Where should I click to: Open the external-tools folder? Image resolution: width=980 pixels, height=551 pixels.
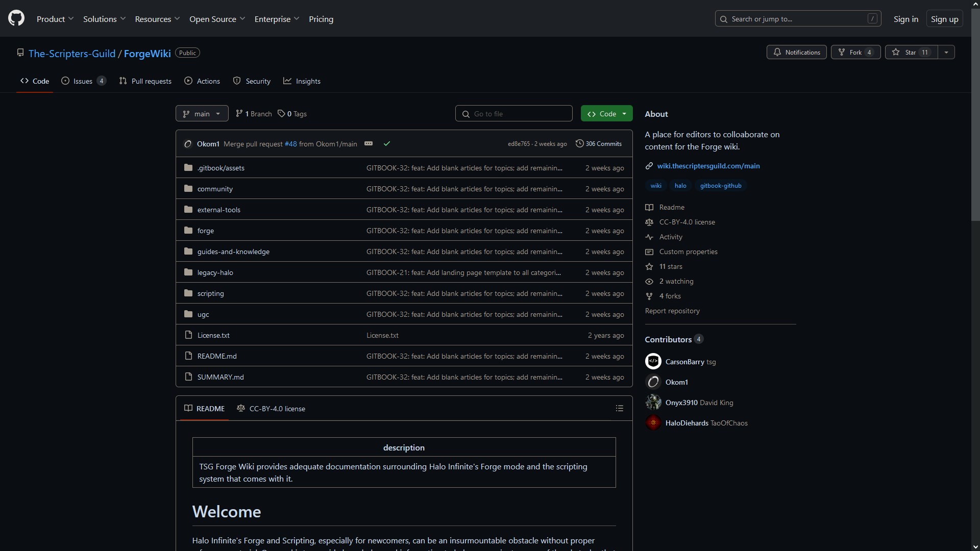218,210
